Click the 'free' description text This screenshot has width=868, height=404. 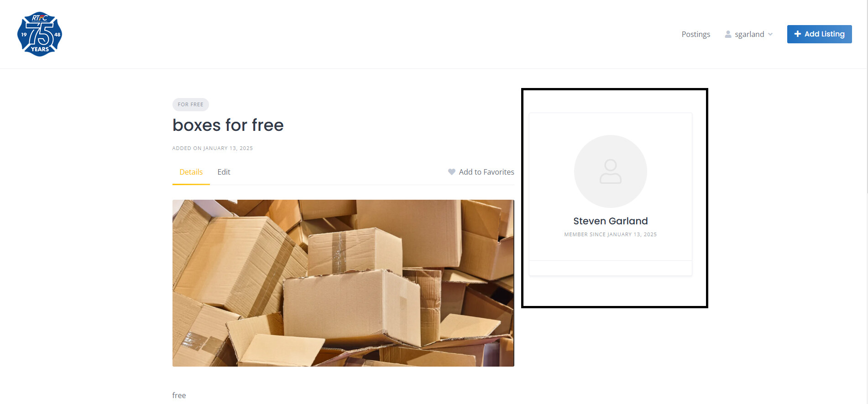[179, 395]
